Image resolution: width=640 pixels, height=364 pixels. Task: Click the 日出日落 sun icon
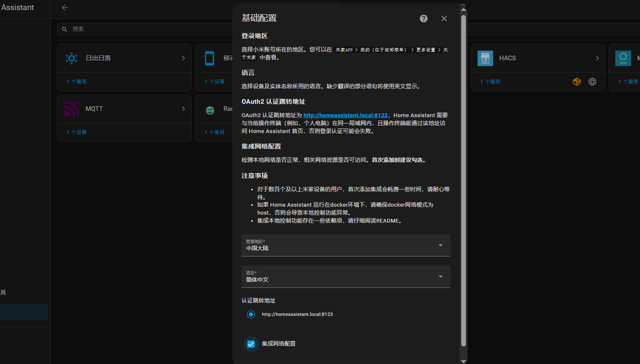point(72,58)
